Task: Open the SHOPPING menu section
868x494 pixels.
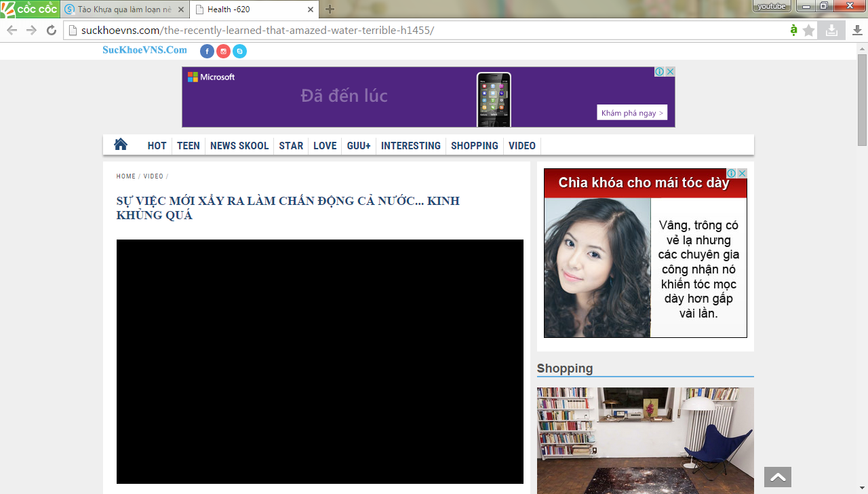Action: tap(475, 145)
